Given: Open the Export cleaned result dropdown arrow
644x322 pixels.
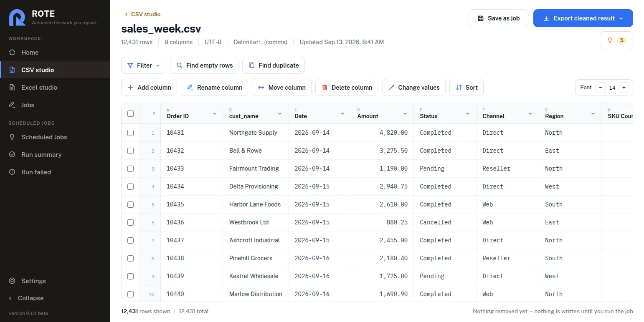Looking at the screenshot, I should click(x=621, y=18).
